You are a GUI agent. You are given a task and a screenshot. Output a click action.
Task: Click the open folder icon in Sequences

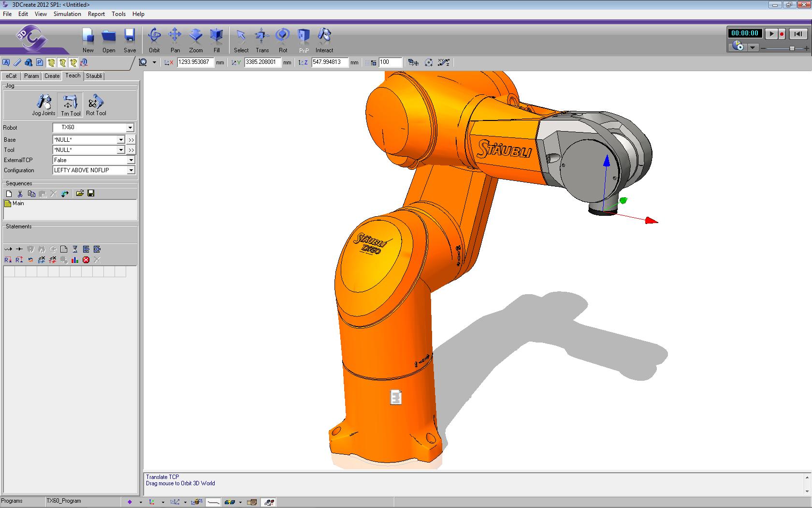tap(80, 194)
